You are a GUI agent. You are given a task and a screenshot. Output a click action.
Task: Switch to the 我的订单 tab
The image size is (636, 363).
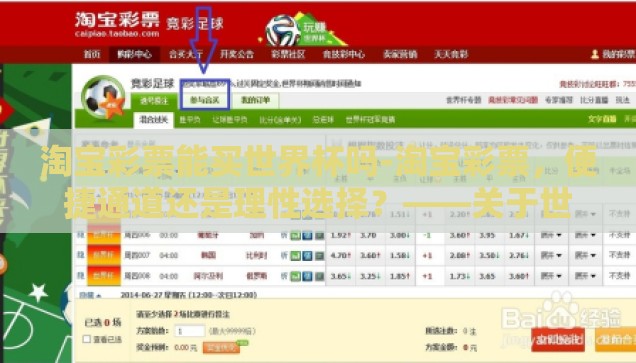[256, 100]
